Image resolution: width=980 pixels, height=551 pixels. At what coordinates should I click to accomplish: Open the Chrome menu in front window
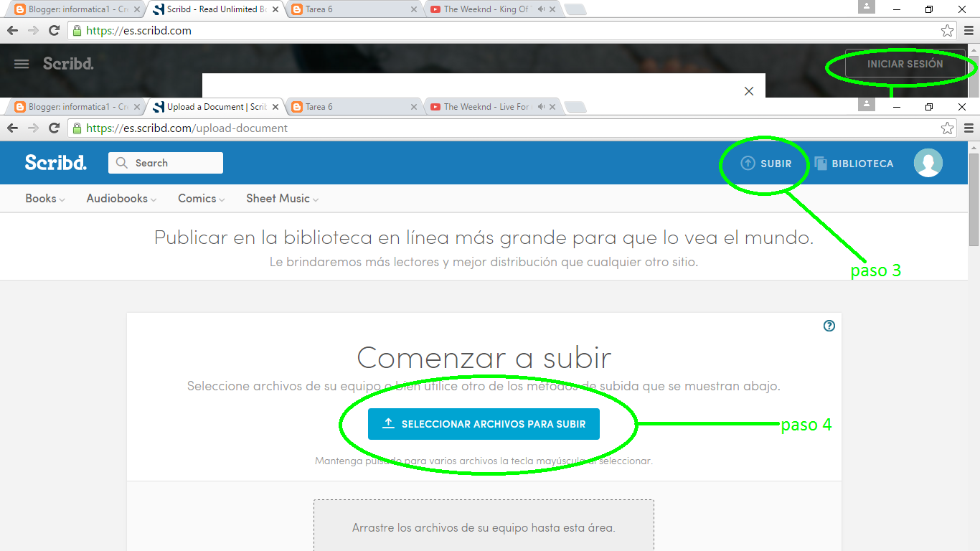pos(969,128)
